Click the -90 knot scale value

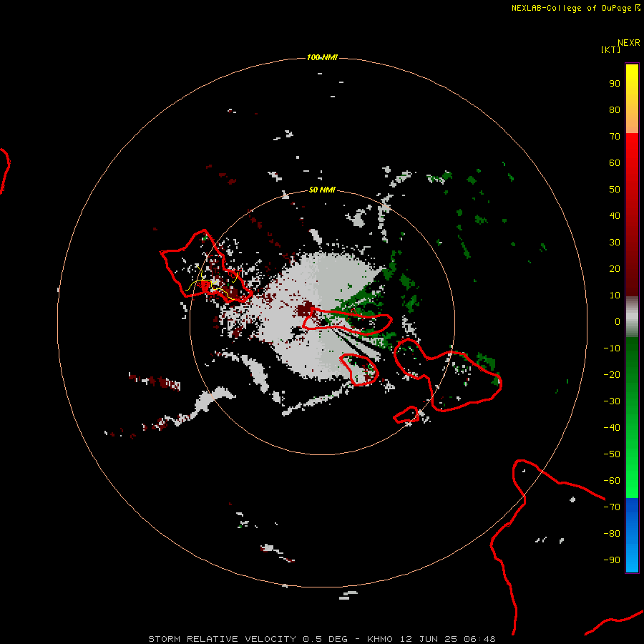(612, 560)
